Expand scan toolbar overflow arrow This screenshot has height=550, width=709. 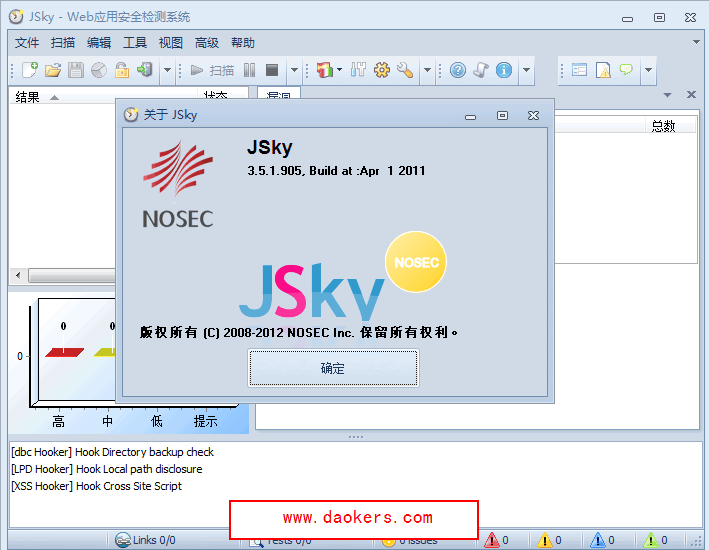294,70
